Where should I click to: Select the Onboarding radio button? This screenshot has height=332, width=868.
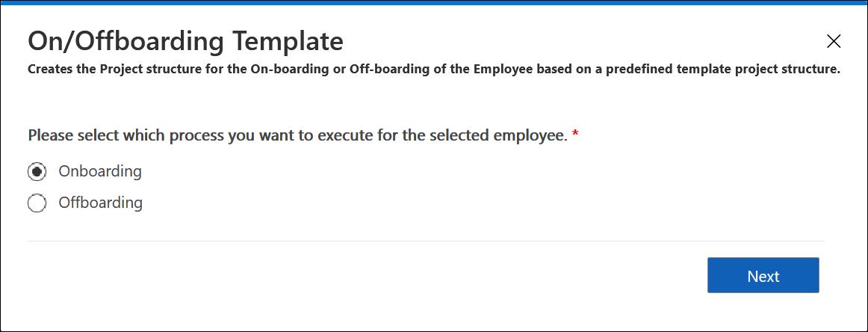click(37, 172)
